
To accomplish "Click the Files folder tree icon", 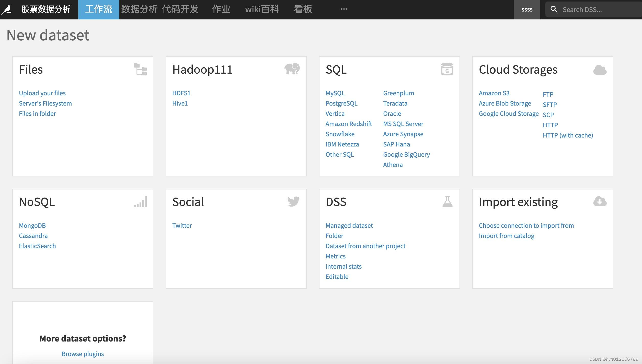I will (x=140, y=69).
